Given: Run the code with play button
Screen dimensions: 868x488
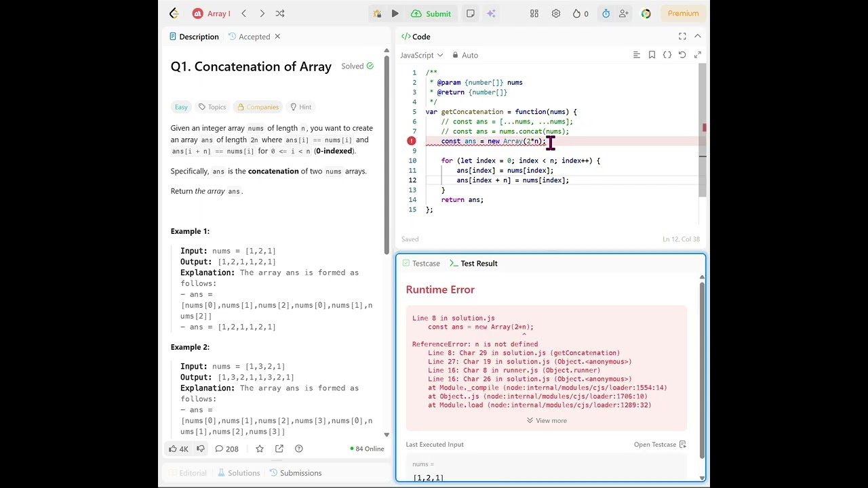Looking at the screenshot, I should pyautogui.click(x=395, y=14).
